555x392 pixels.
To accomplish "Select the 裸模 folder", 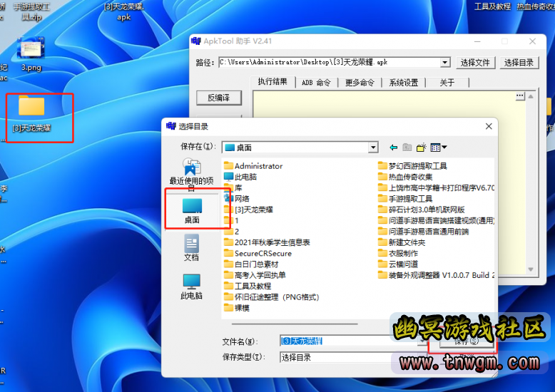I will [x=236, y=308].
